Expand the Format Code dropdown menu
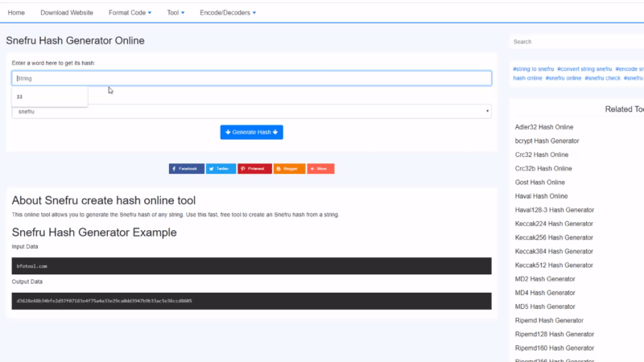Screen dimensions: 644x362 tap(130, 13)
